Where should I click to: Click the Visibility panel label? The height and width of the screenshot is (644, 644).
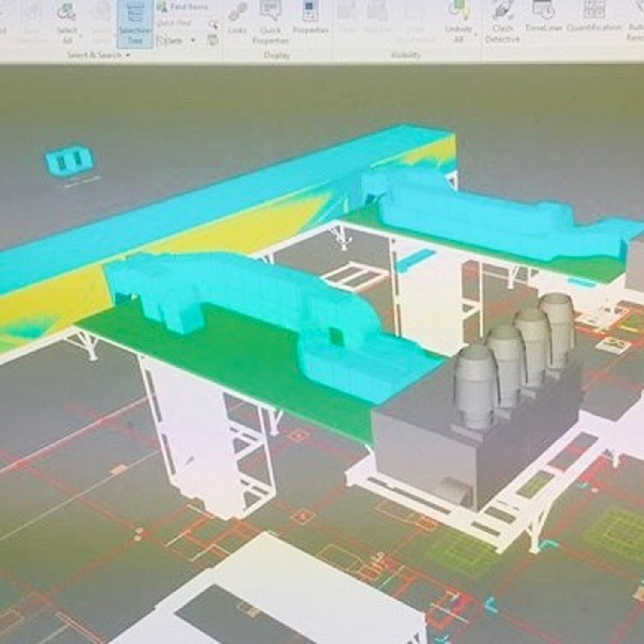tap(406, 55)
